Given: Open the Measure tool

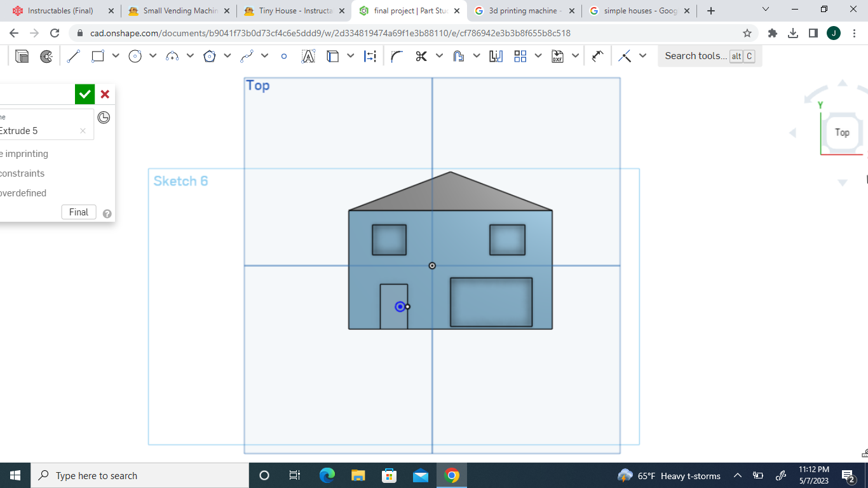Looking at the screenshot, I should 597,56.
